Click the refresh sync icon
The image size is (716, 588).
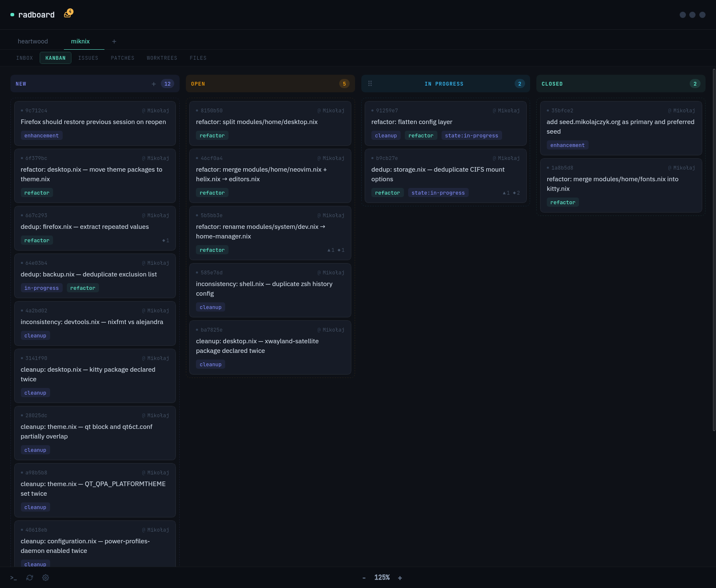point(30,578)
